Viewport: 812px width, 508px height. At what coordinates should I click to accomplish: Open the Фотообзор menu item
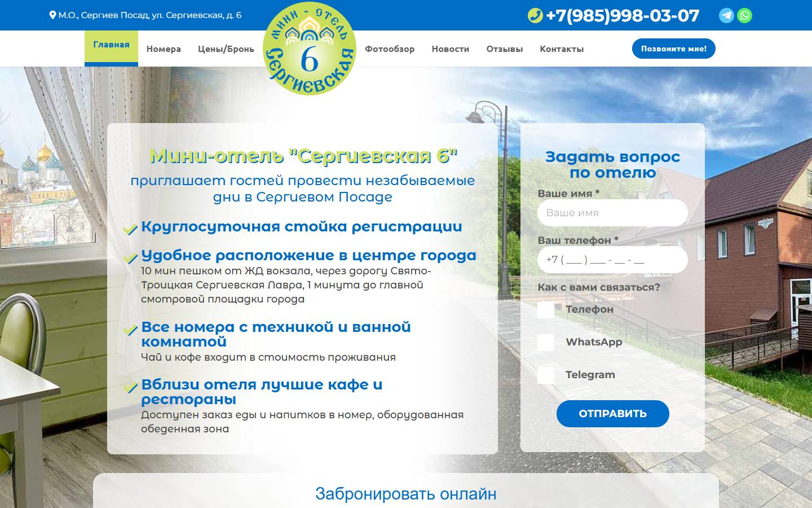(x=390, y=49)
